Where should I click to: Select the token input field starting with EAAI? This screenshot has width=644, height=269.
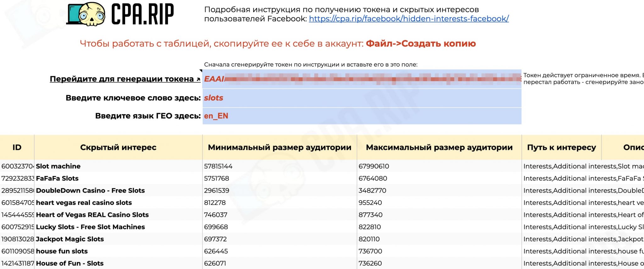click(x=362, y=79)
